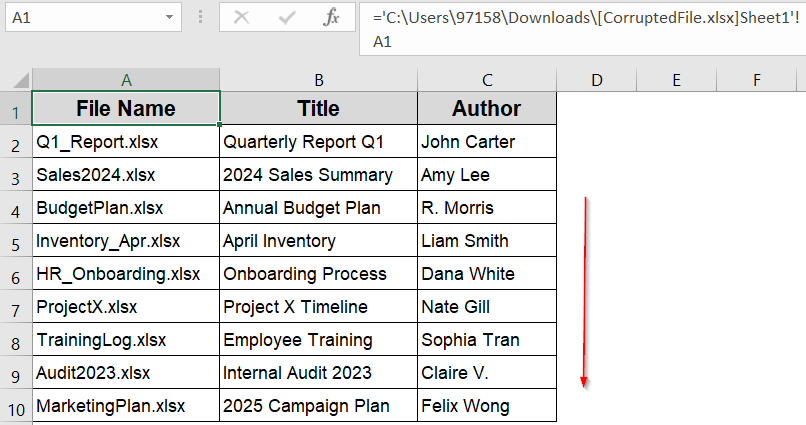The height and width of the screenshot is (425, 806).
Task: Select 2024 Sales Summary cell
Action: point(319,175)
